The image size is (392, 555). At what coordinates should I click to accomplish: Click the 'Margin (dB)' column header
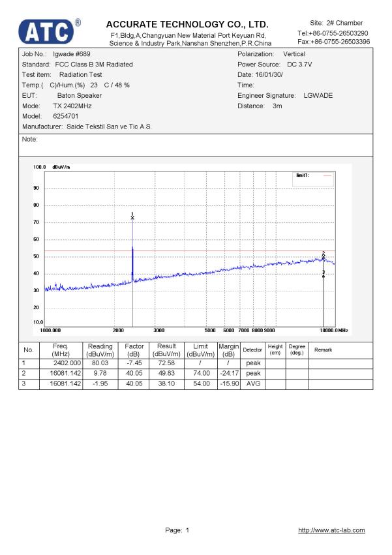(229, 350)
